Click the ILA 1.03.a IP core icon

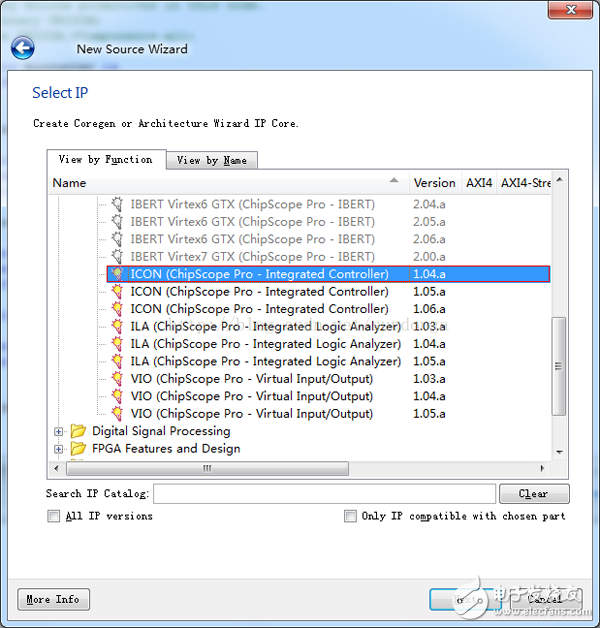(x=117, y=327)
